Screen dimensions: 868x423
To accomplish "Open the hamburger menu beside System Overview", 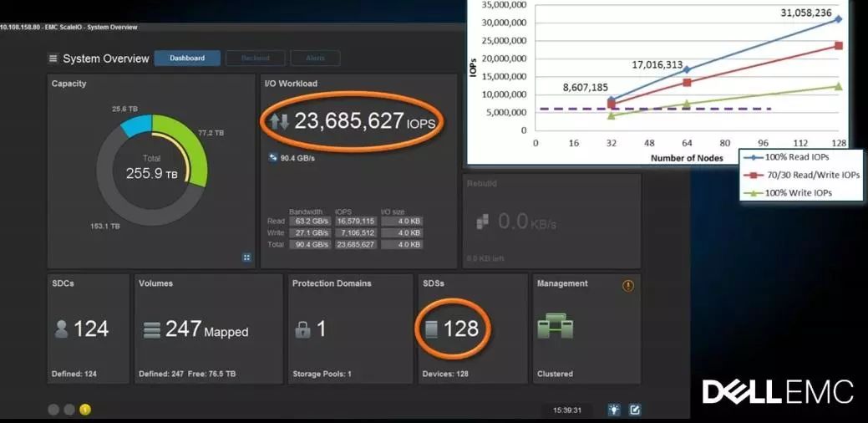I will (x=53, y=59).
